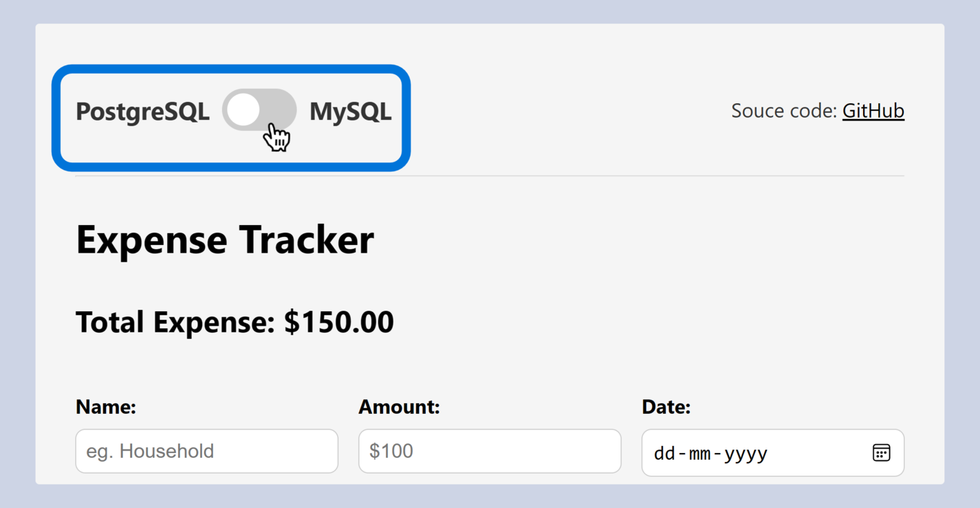Viewport: 980px width, 508px height.
Task: Click the $150.00 total value
Action: [x=339, y=322]
